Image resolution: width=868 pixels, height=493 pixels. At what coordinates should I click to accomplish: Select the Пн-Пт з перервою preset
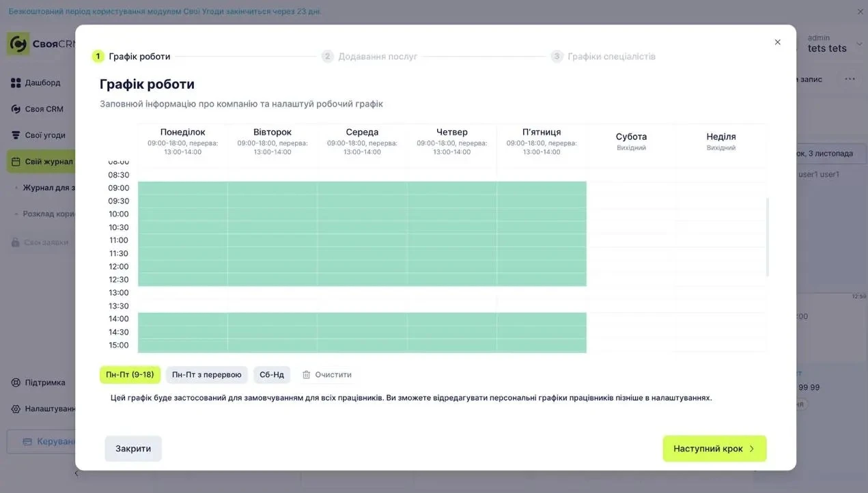click(206, 375)
